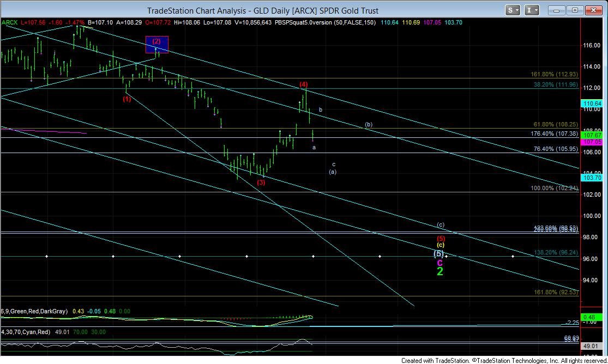Image resolution: width=608 pixels, height=364 pixels.
Task: Click the 61.80% (108.25) Fibonacci label
Action: [556, 124]
